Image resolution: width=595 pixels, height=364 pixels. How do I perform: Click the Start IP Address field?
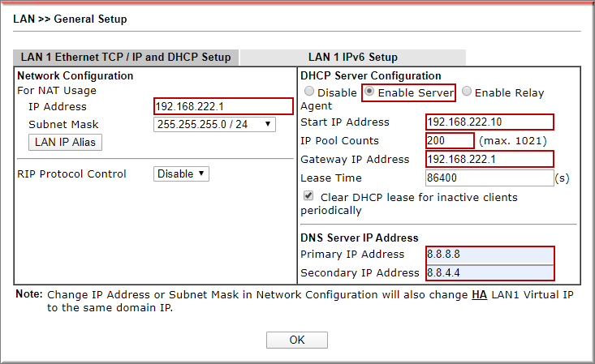[x=489, y=122]
